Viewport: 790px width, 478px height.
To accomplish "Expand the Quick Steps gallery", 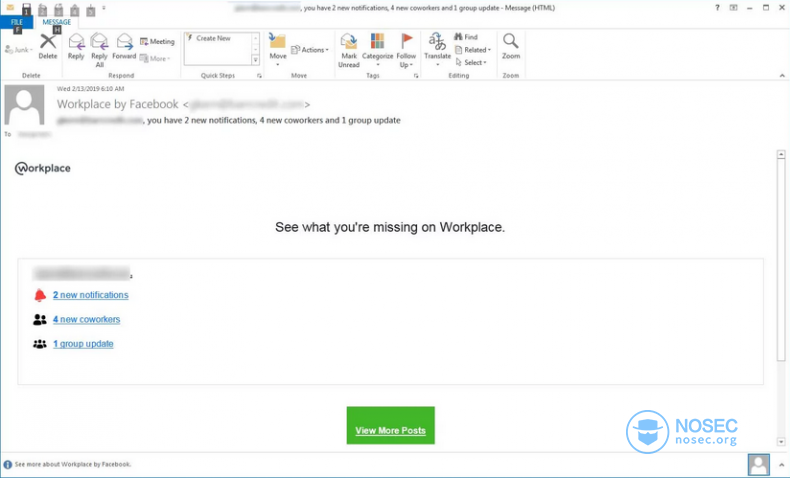I will tap(255, 60).
